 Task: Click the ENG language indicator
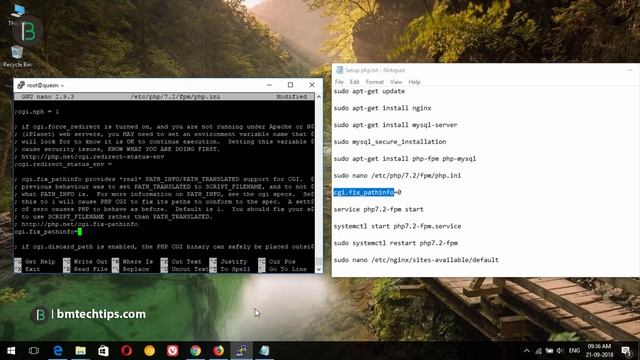[574, 351]
